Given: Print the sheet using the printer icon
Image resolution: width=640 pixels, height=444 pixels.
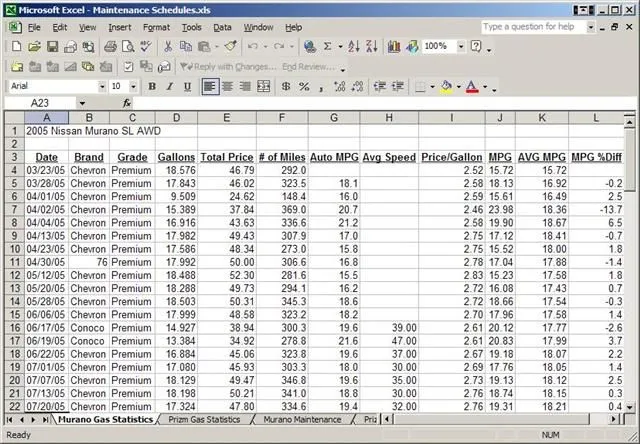Looking at the screenshot, I should click(110, 47).
